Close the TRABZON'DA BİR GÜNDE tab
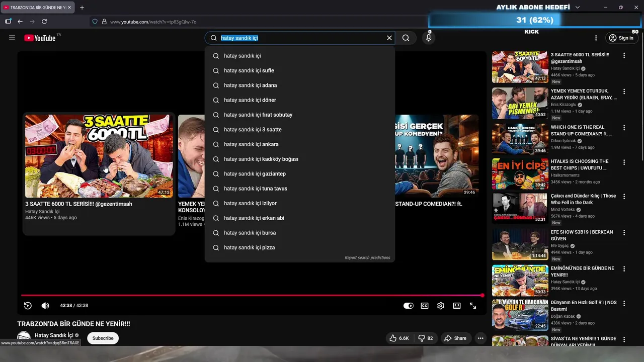 [x=69, y=8]
